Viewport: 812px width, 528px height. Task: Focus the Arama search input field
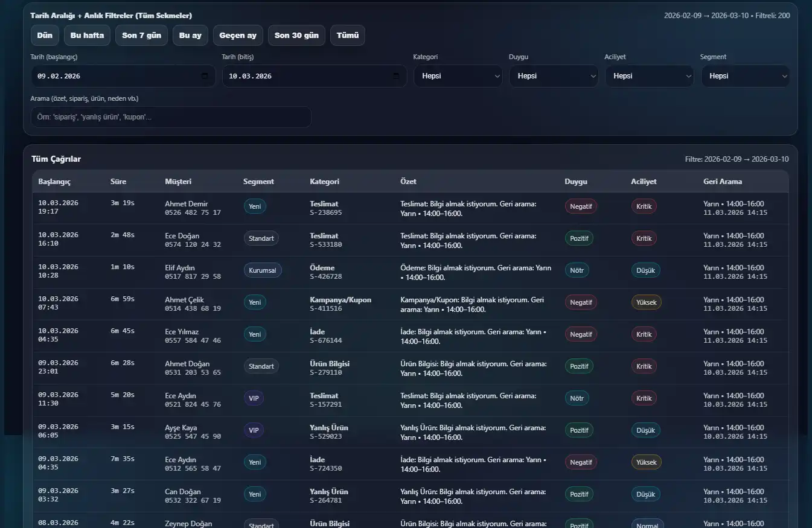[x=171, y=117]
